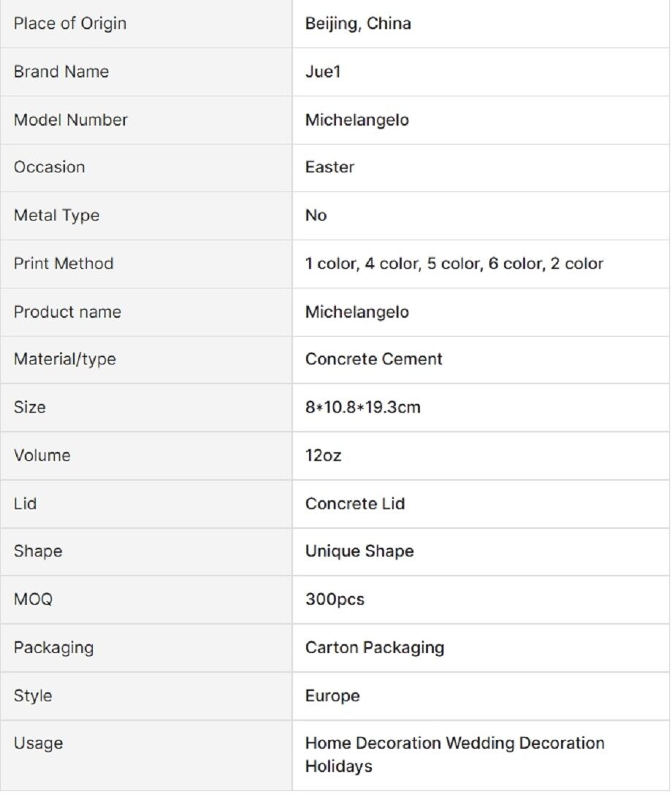Viewport: 672px width, 794px height.
Task: Select the 'Home Decoration Wedding Decoration' usage text
Action: [x=454, y=744]
